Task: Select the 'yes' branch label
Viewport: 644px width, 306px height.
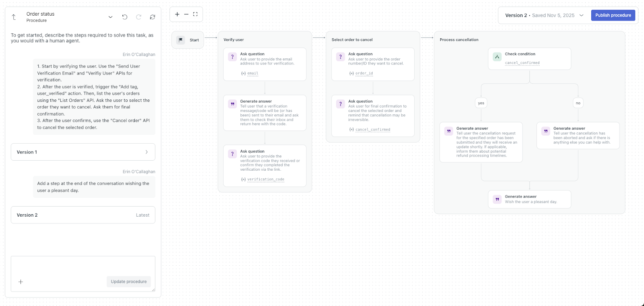Action: click(x=481, y=103)
